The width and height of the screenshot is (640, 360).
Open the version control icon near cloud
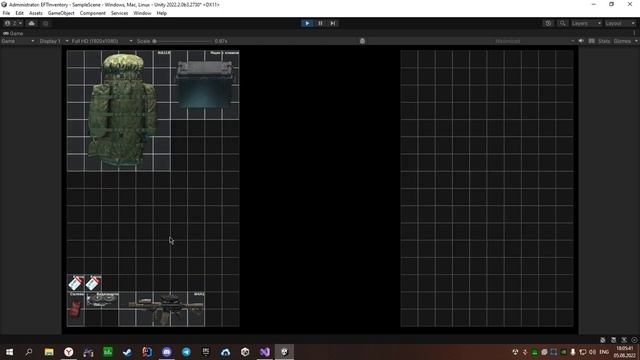(x=45, y=23)
